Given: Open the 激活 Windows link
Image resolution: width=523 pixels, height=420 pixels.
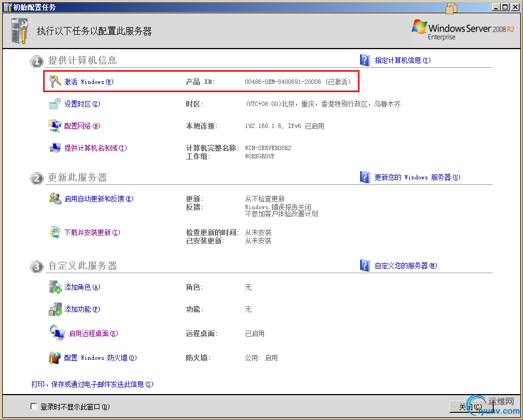Looking at the screenshot, I should click(89, 82).
